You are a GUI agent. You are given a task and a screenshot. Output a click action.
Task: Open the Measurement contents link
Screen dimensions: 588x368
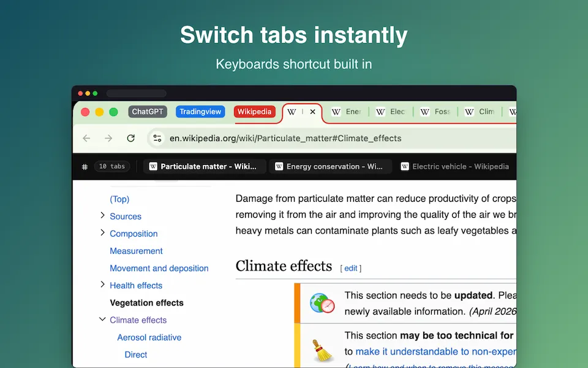[136, 251]
